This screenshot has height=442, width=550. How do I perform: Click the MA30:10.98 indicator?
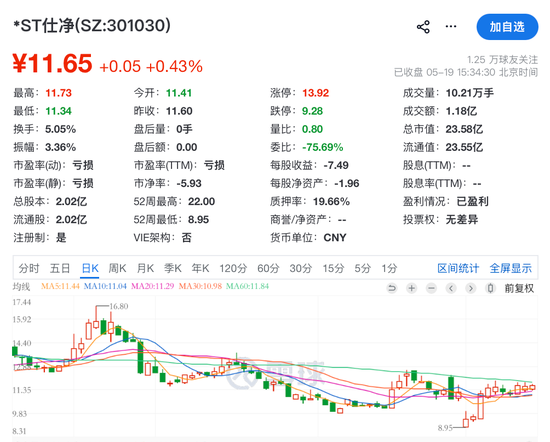click(200, 286)
